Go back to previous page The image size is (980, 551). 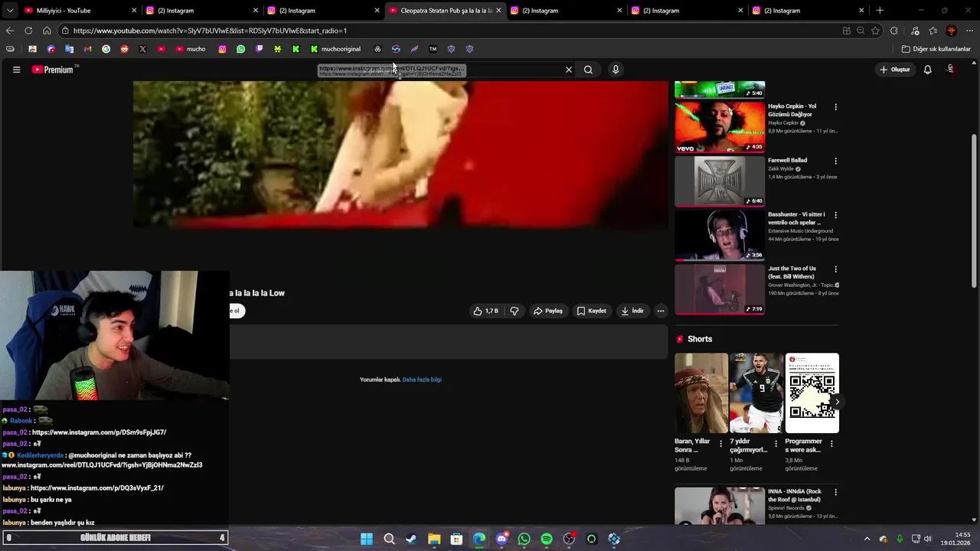10,31
